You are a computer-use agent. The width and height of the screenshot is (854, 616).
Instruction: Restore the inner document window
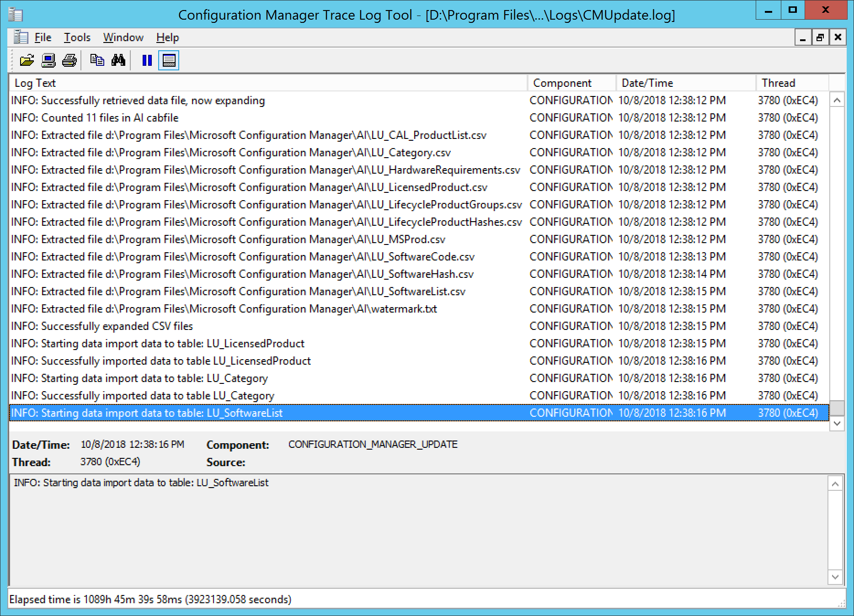(820, 37)
